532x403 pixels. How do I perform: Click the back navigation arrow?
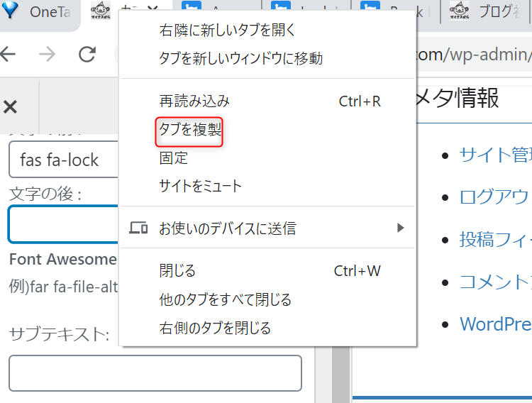(x=8, y=54)
